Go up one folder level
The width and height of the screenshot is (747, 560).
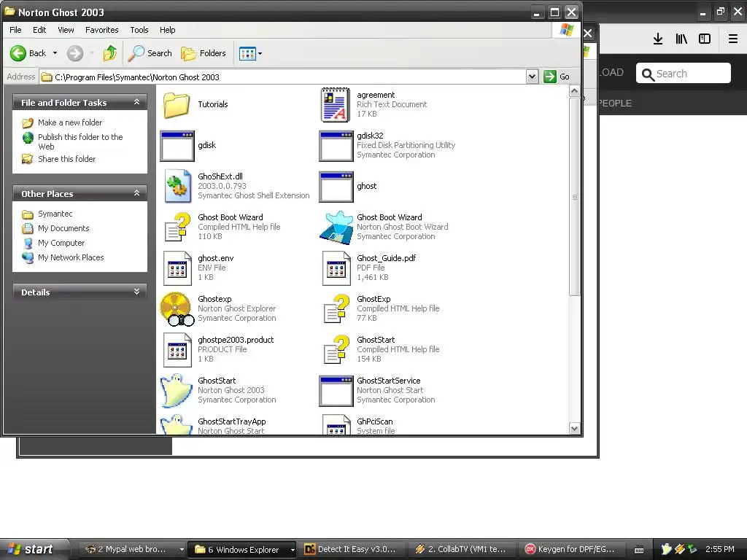pyautogui.click(x=110, y=53)
